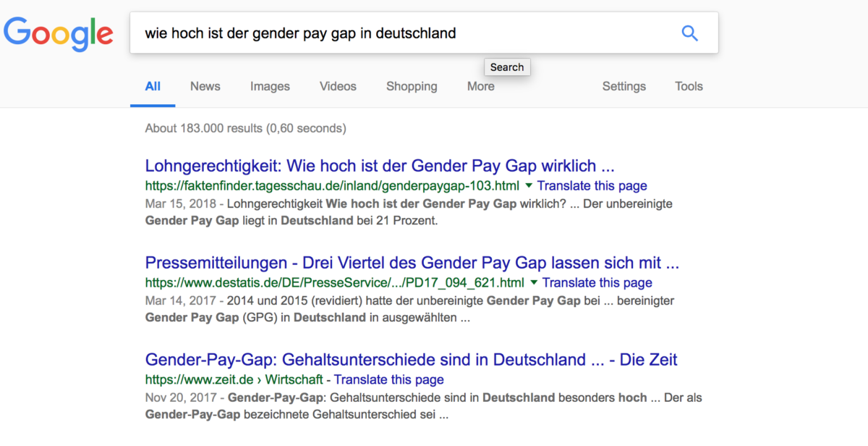Click the 'Nov 20, 2017' result snippet
Viewport: 868px width, 446px height.
tap(423, 406)
